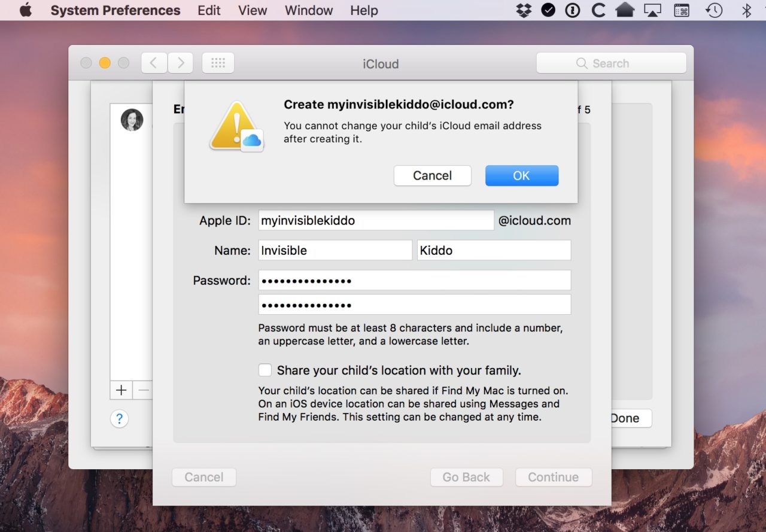Open the Dropbox menu bar icon

tap(524, 10)
